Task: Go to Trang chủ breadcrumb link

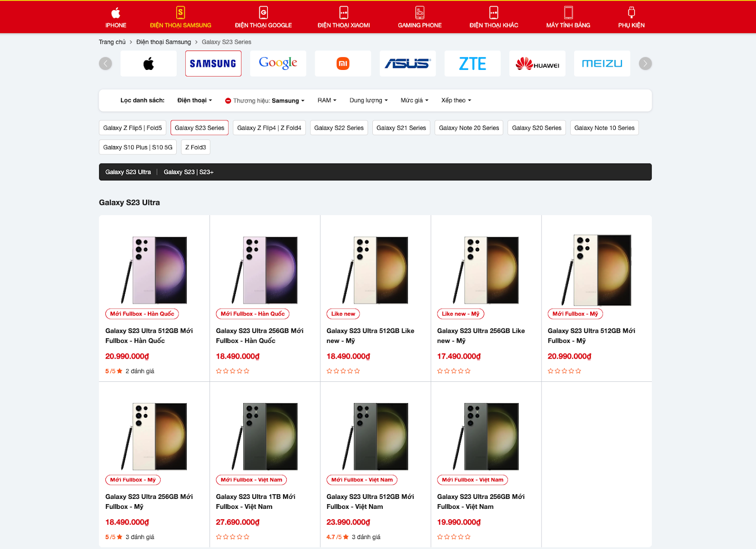Action: (112, 42)
